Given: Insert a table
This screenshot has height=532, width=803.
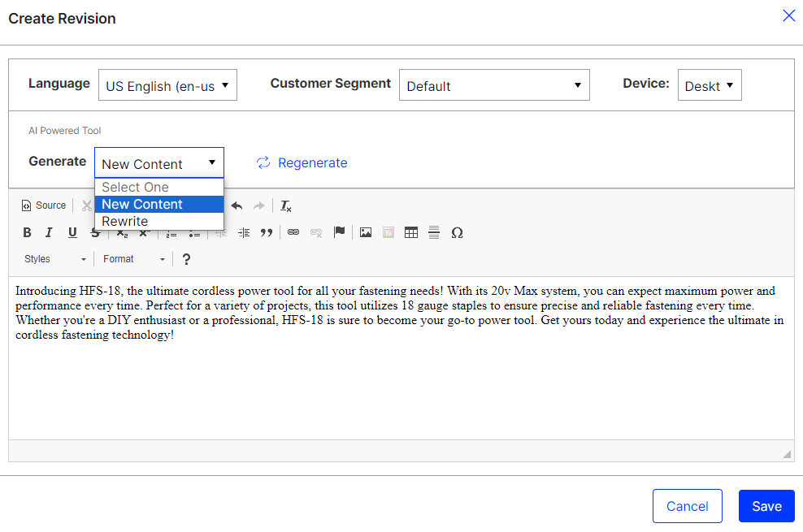Looking at the screenshot, I should (411, 233).
